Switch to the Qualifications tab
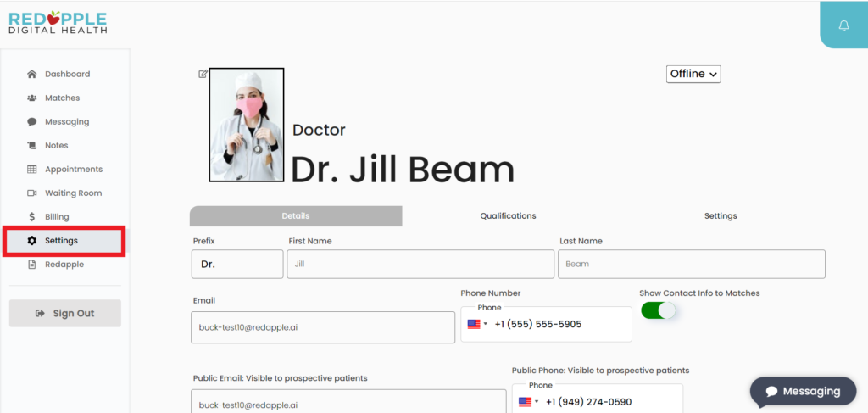The image size is (868, 413). [509, 216]
